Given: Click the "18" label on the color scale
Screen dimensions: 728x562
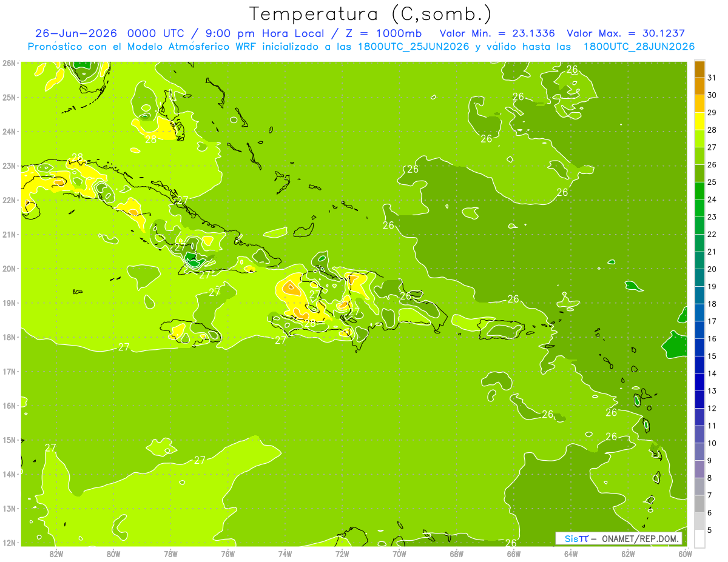Looking at the screenshot, I should coord(712,304).
